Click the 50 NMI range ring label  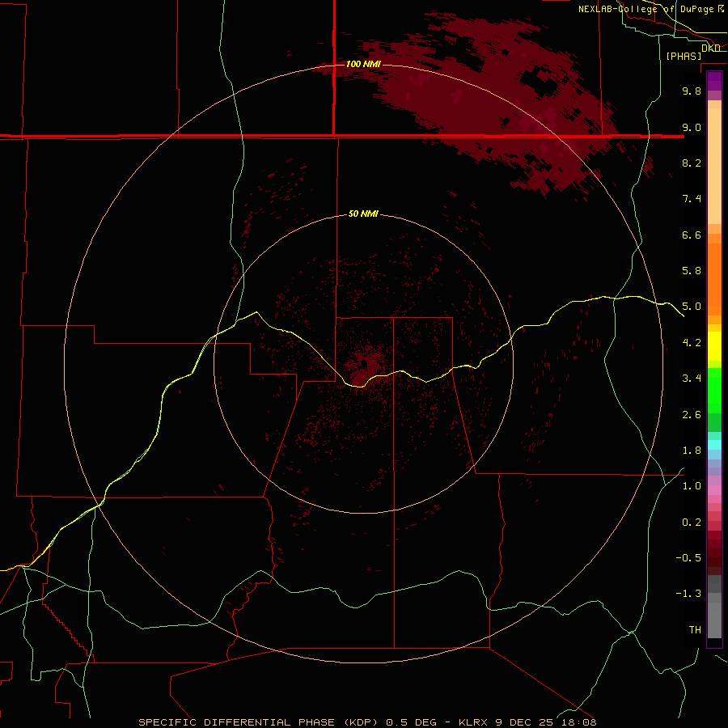click(363, 214)
